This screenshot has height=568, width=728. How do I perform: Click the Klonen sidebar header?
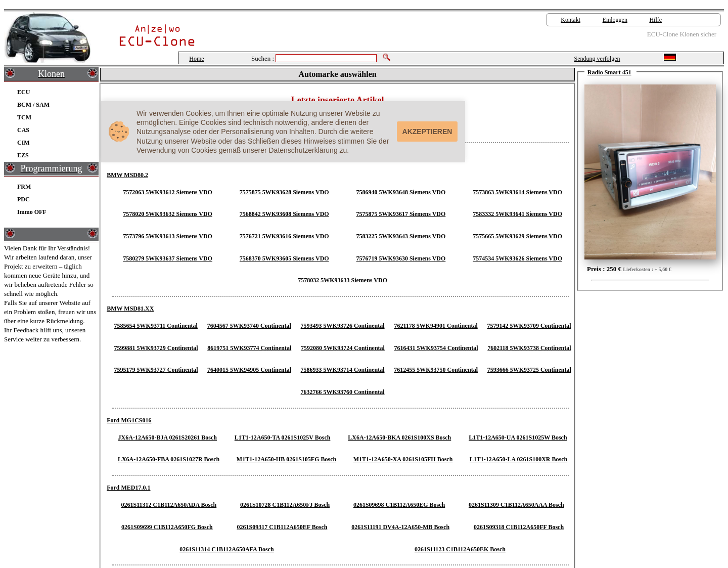pyautogui.click(x=51, y=74)
